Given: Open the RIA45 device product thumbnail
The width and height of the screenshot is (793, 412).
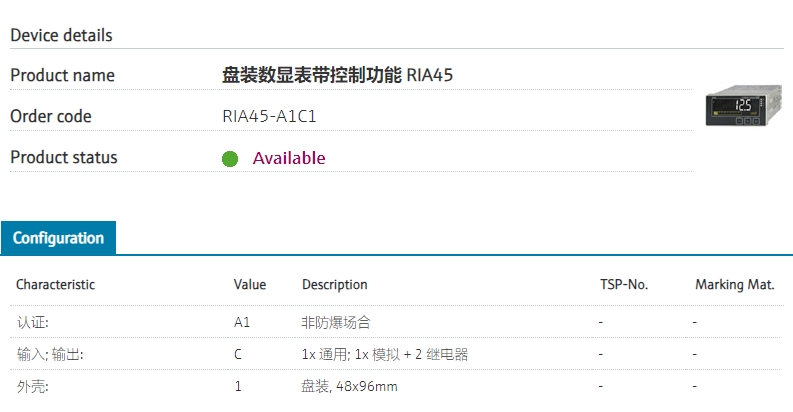Looking at the screenshot, I should [737, 106].
